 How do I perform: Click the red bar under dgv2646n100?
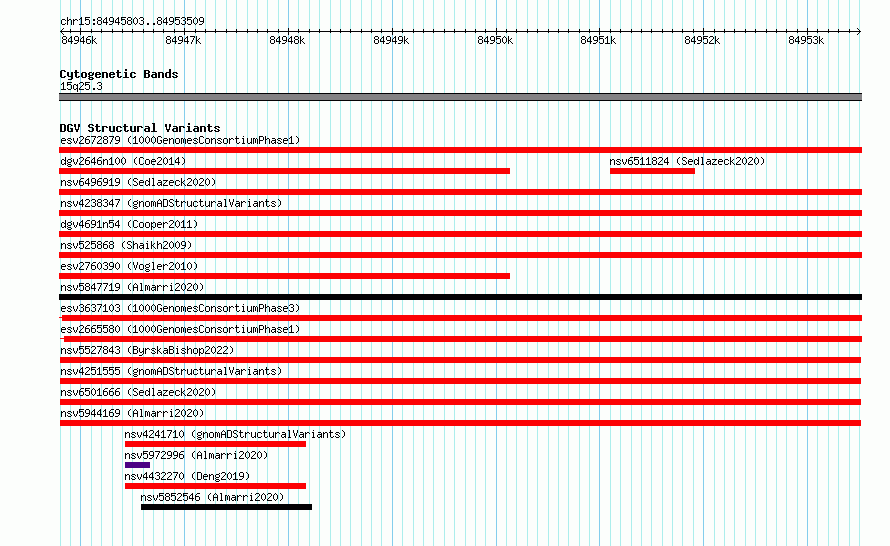tap(284, 171)
